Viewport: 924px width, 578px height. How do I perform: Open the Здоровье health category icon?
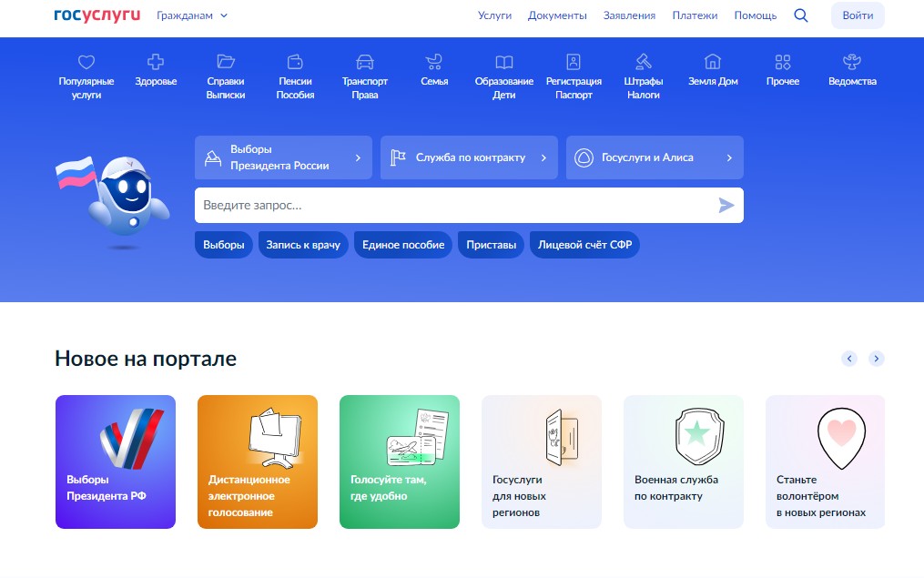point(156,62)
